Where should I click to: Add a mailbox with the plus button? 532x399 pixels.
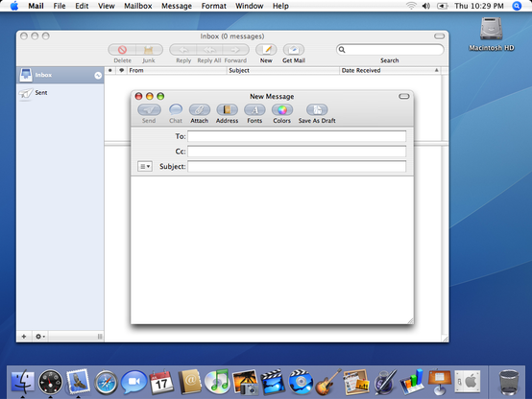tap(24, 337)
